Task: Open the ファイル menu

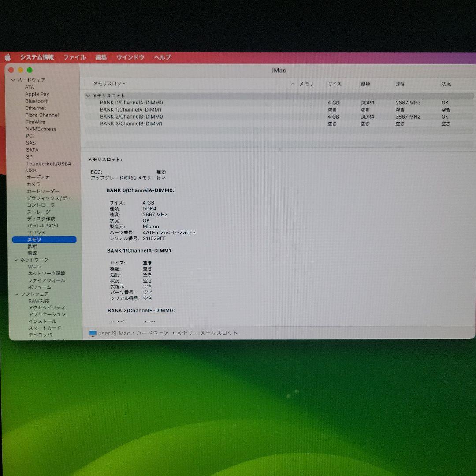Action: (x=75, y=57)
